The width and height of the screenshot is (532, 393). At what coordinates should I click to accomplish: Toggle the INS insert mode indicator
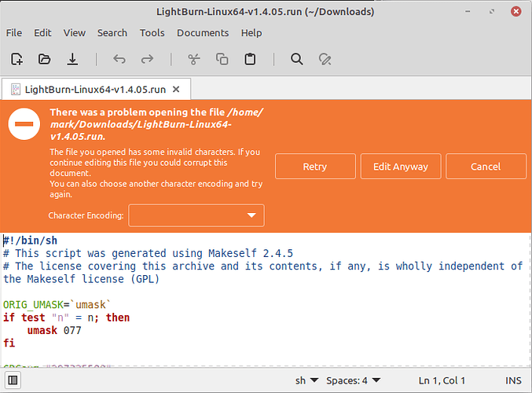pyautogui.click(x=513, y=380)
